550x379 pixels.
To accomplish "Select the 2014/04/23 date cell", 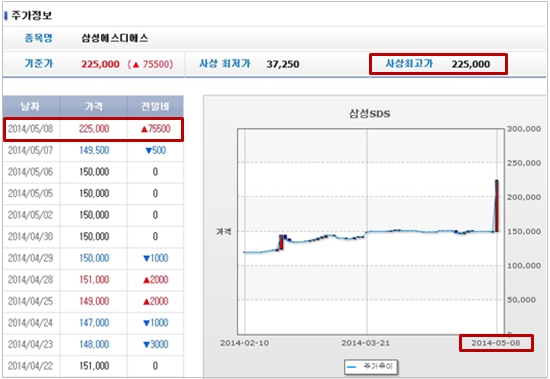I will [x=31, y=344].
